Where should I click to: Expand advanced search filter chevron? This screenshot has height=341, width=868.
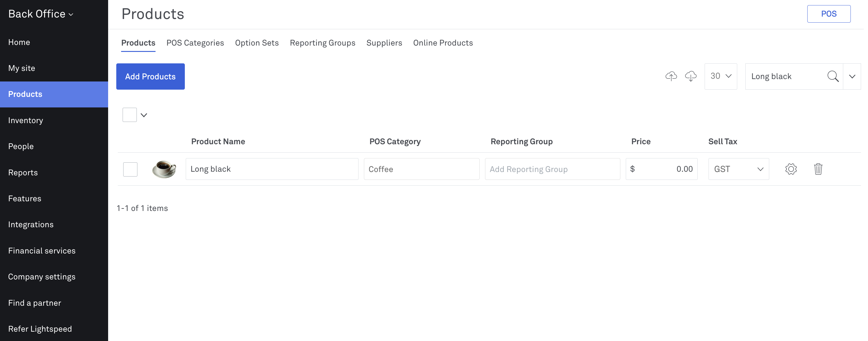click(x=852, y=76)
